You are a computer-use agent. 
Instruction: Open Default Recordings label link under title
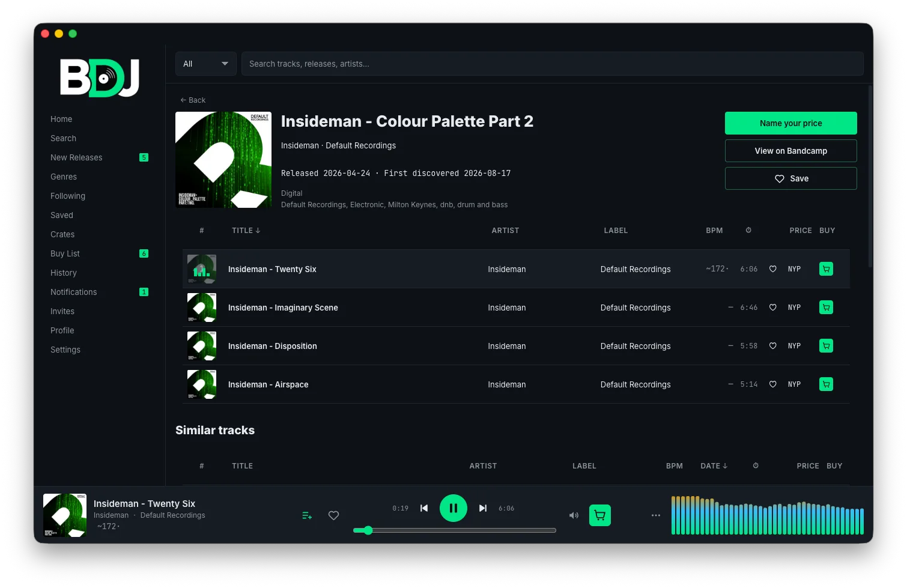click(x=360, y=145)
